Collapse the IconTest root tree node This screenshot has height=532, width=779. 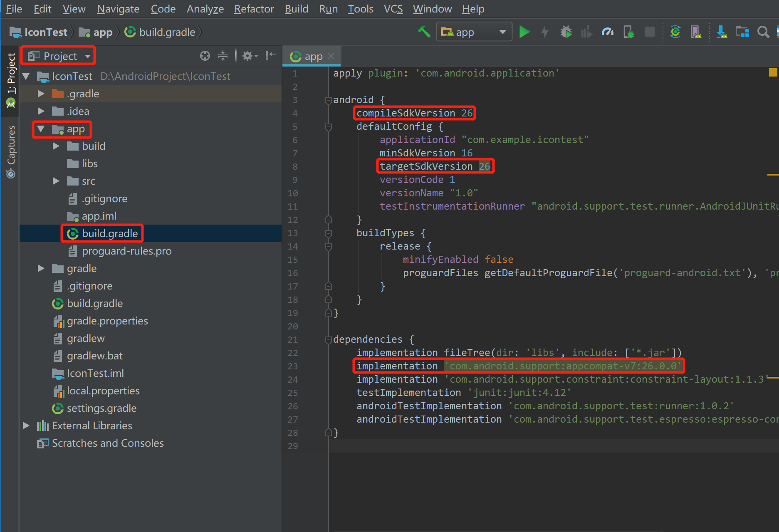tap(26, 76)
